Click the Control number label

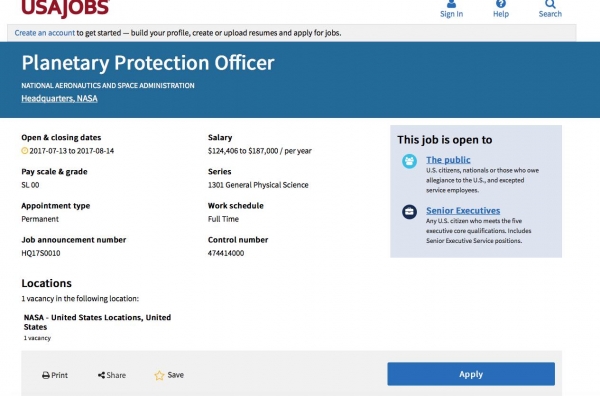pos(238,240)
